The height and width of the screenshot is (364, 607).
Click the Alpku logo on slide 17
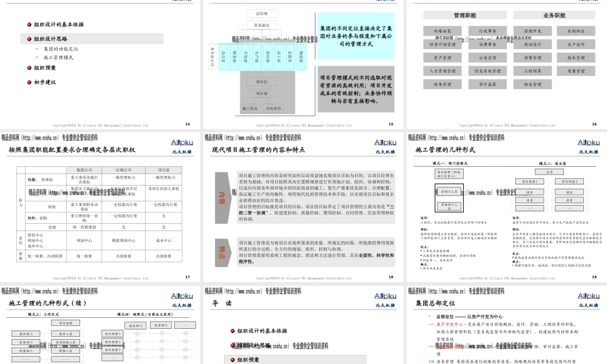(182, 143)
